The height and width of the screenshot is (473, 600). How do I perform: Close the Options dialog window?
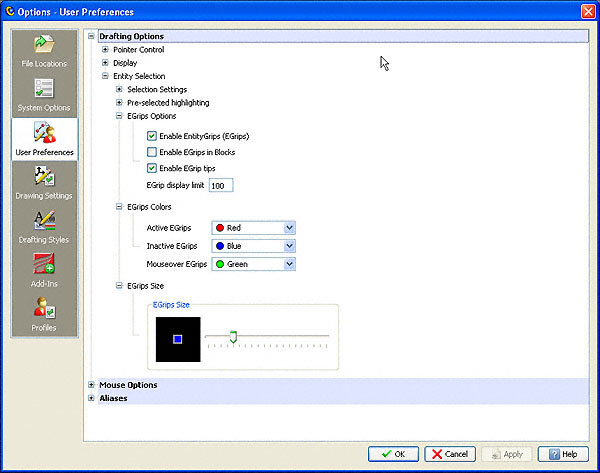[x=588, y=11]
